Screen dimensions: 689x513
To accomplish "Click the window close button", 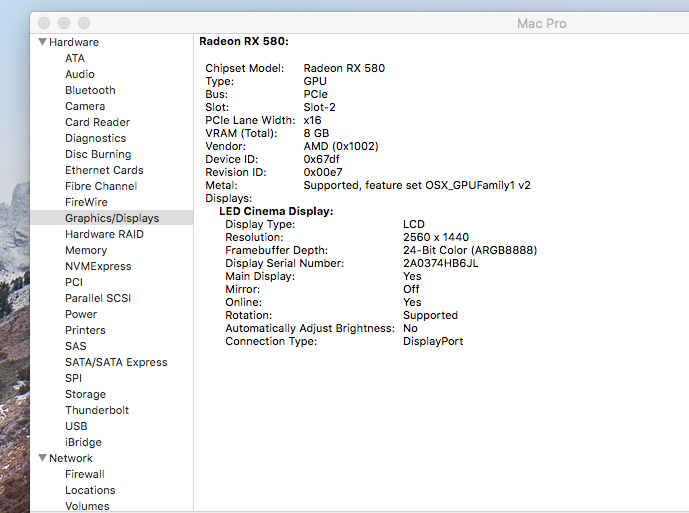I will (x=44, y=23).
